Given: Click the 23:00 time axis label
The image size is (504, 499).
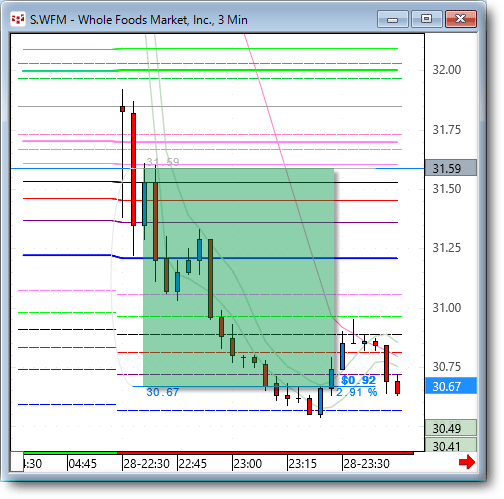Looking at the screenshot, I should pyautogui.click(x=248, y=464).
